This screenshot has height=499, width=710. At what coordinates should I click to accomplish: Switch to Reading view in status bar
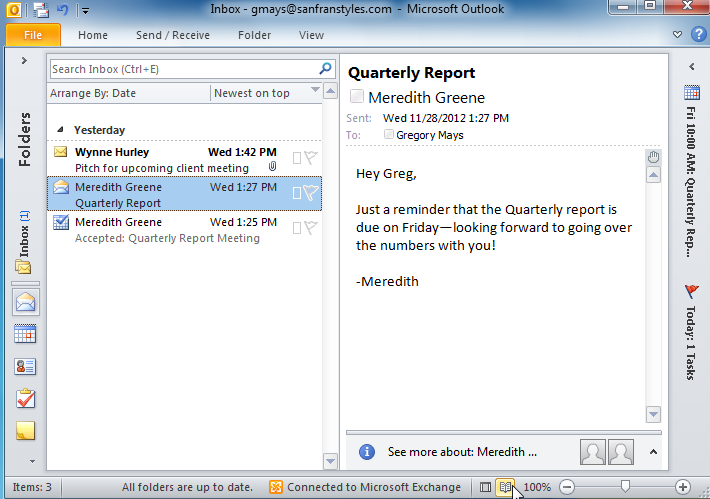(506, 487)
